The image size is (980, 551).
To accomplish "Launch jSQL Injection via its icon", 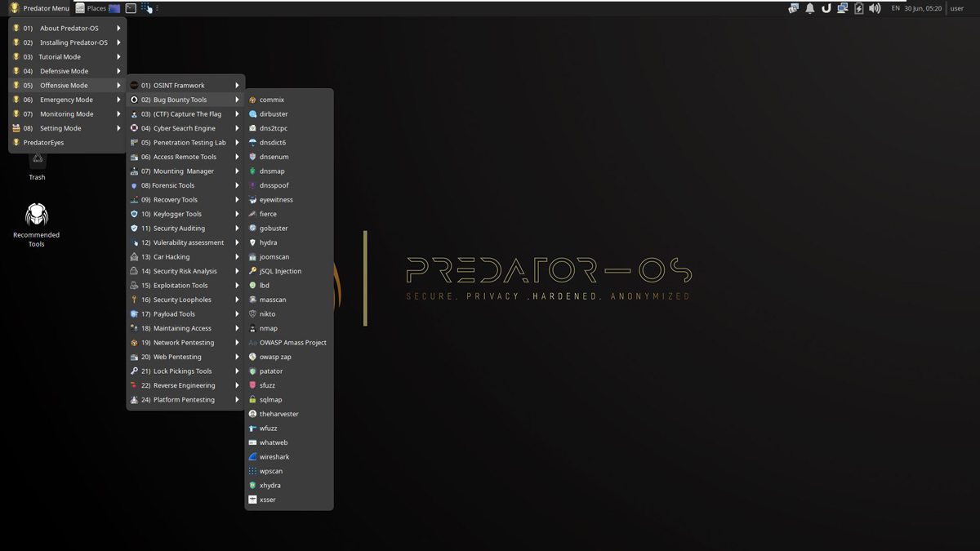I will coord(253,271).
